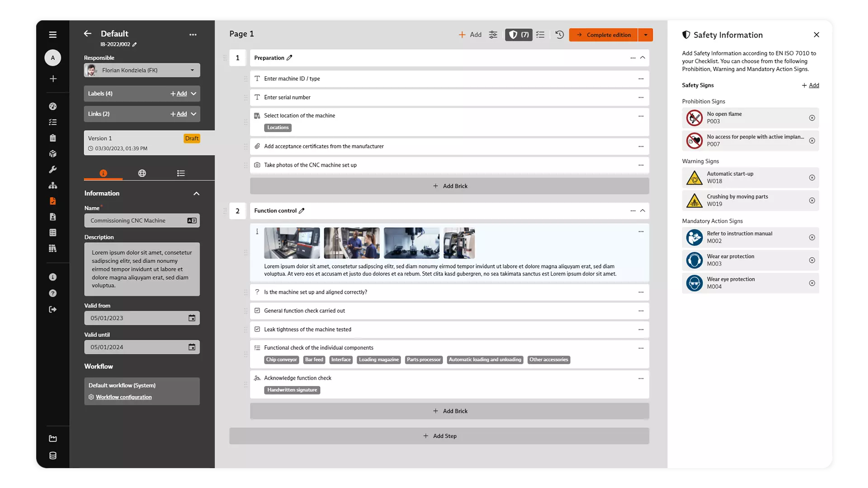
Task: Click the logout icon in the sidebar
Action: (53, 309)
